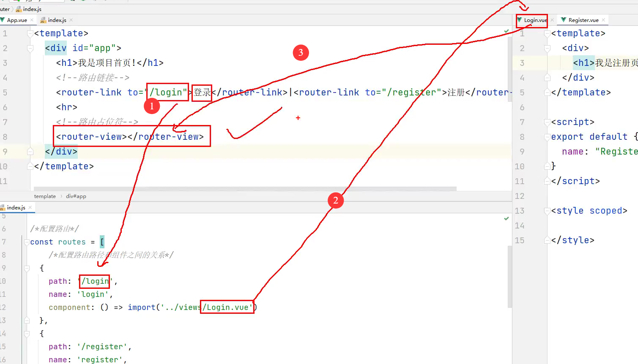Click line number 5 in App.vue gutter
This screenshot has height=364, width=638.
(x=5, y=92)
